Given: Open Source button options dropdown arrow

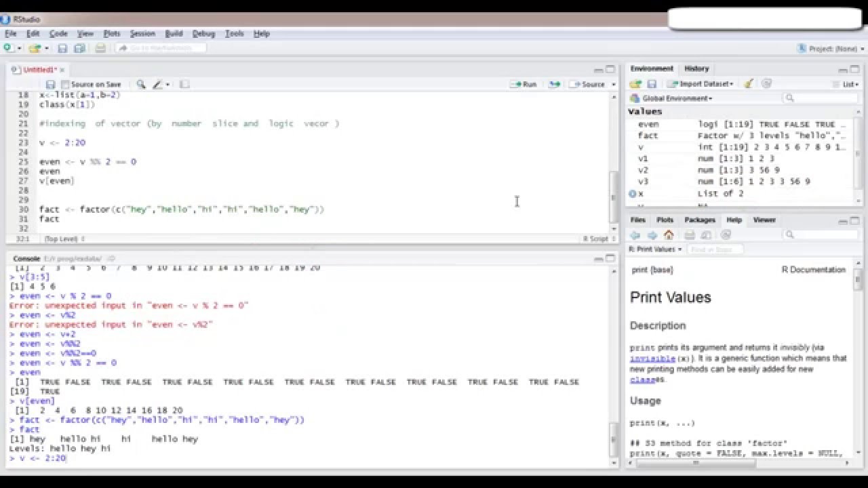Looking at the screenshot, I should 614,85.
